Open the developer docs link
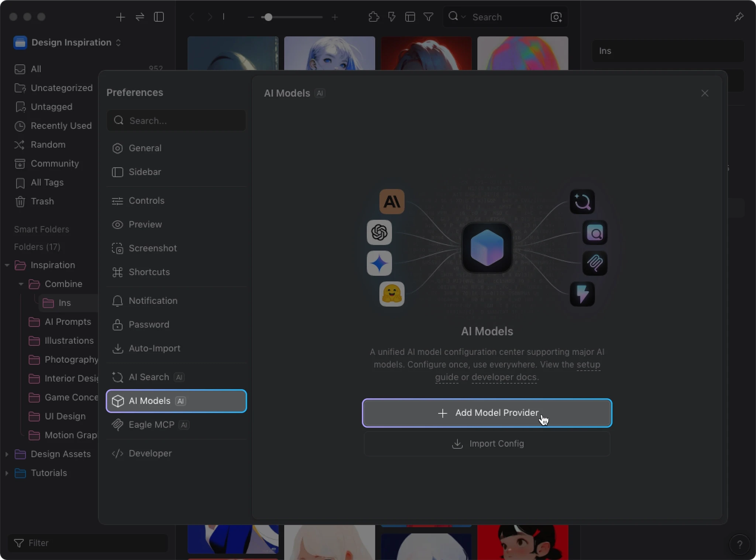This screenshot has height=560, width=756. 504,377
